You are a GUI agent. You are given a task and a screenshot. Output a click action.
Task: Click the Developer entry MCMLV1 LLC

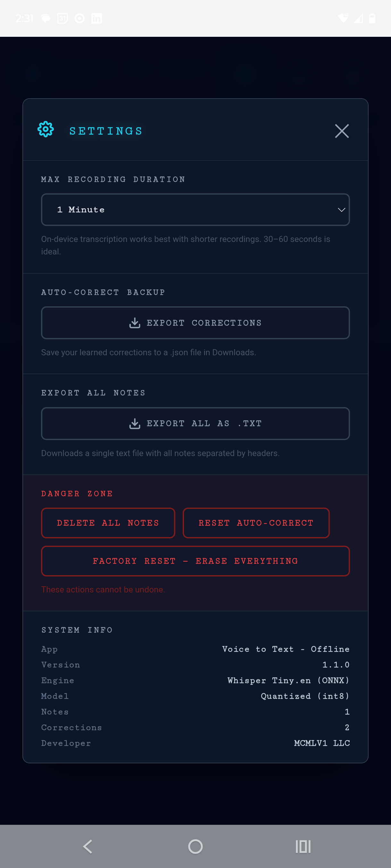(321, 743)
